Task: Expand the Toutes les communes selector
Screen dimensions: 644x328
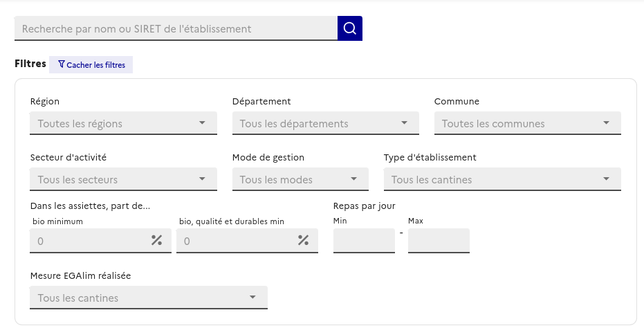Action: click(x=518, y=123)
